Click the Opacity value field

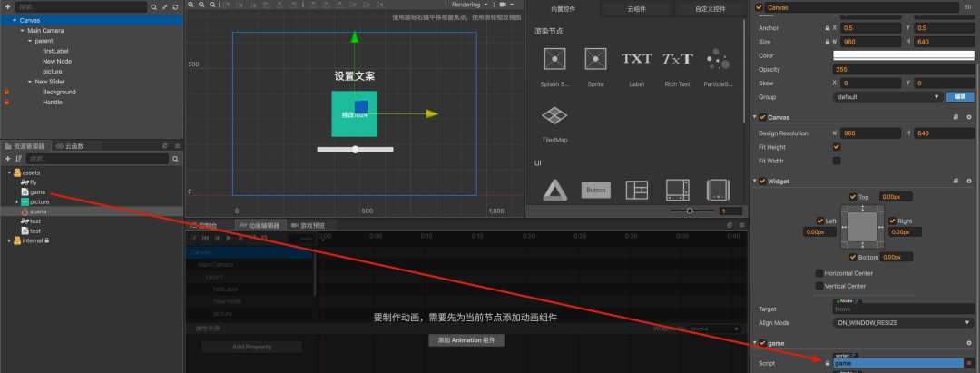[x=903, y=69]
